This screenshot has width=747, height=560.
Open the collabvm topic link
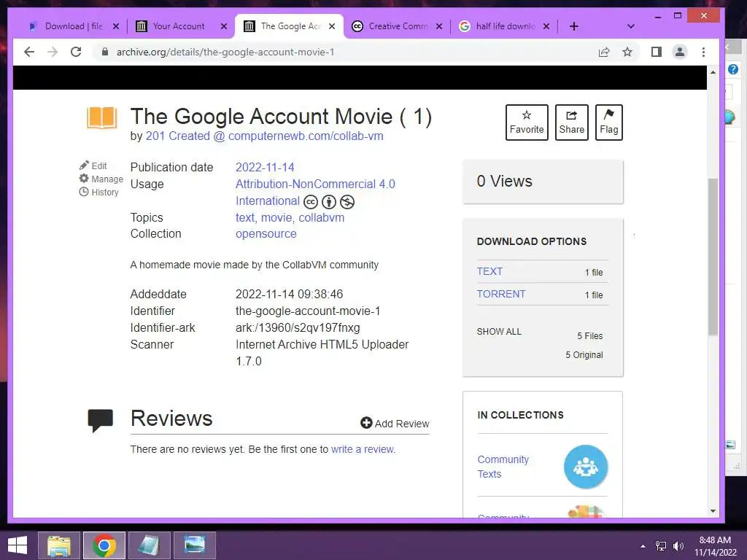point(322,217)
